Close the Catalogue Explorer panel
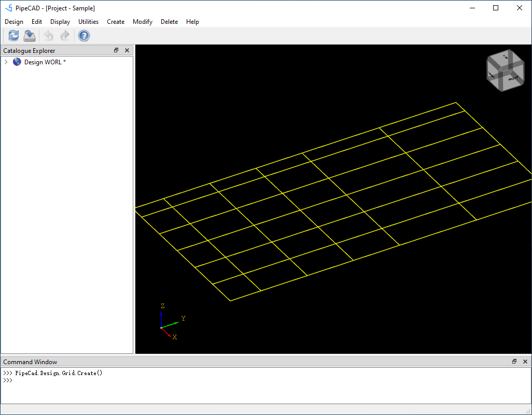This screenshot has width=532, height=415. [127, 50]
